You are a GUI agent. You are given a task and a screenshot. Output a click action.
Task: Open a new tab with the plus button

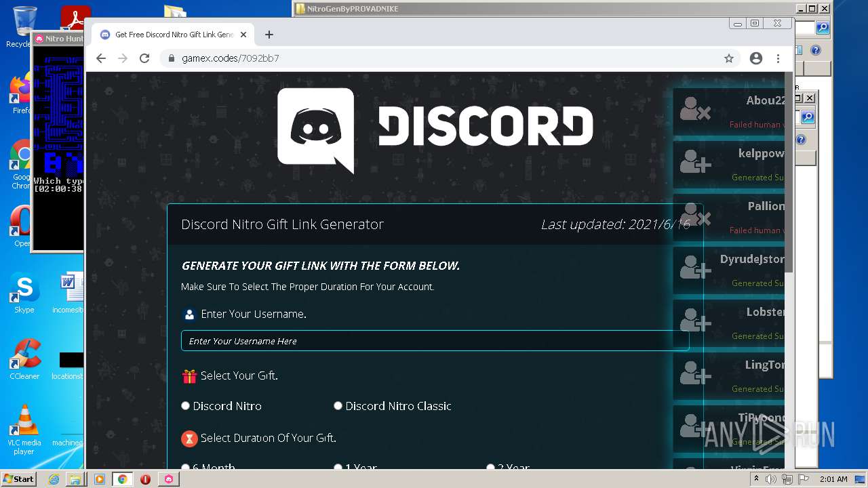[269, 35]
